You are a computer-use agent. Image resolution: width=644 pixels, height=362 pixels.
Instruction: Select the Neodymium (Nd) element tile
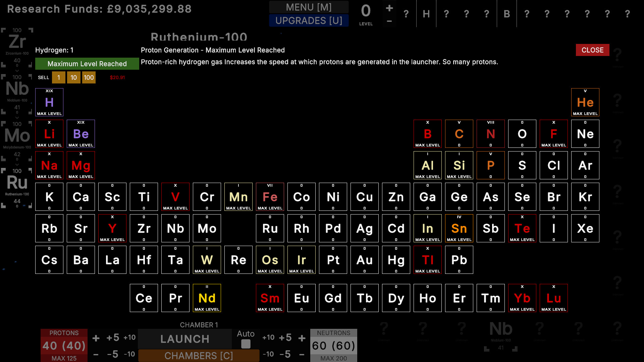coord(207,298)
